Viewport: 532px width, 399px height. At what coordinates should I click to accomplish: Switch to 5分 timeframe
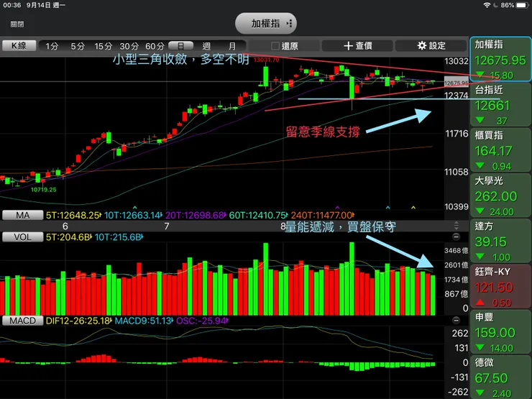[x=78, y=46]
